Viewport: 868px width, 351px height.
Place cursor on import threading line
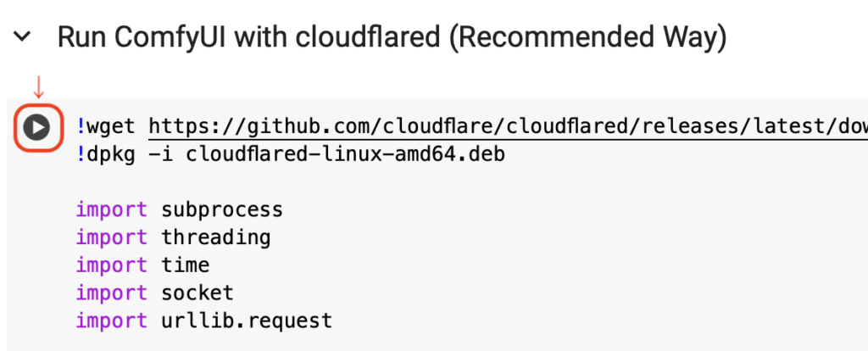(x=173, y=237)
